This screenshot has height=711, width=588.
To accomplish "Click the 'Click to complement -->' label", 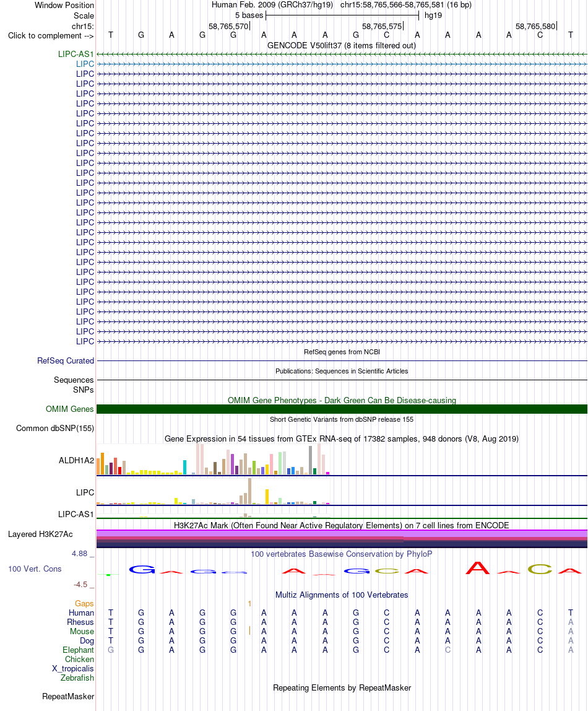I will click(x=51, y=36).
